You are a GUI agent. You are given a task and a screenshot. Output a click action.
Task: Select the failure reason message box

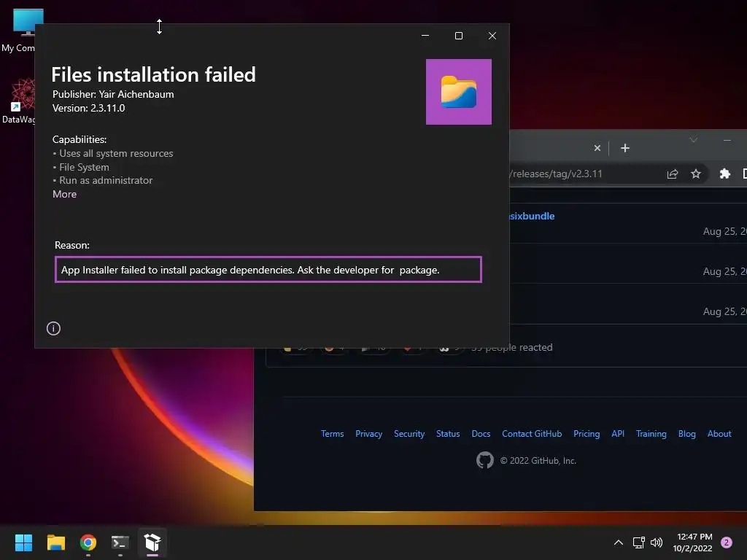pyautogui.click(x=268, y=270)
